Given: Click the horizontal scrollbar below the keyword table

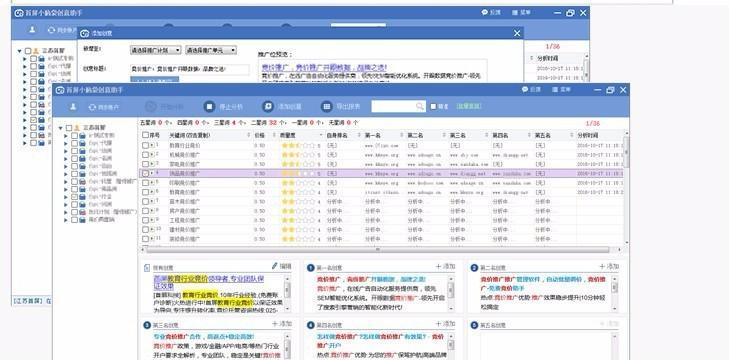Looking at the screenshot, I should pos(377,250).
